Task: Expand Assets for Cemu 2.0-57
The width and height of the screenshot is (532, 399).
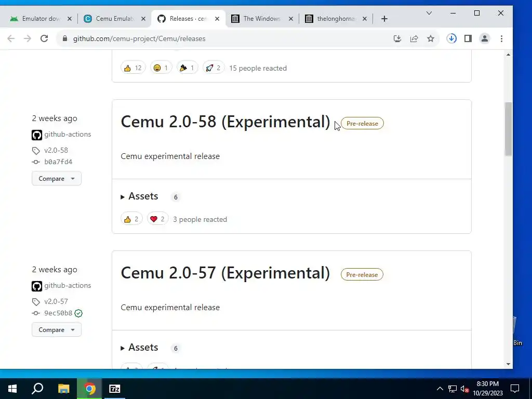Action: point(139,348)
